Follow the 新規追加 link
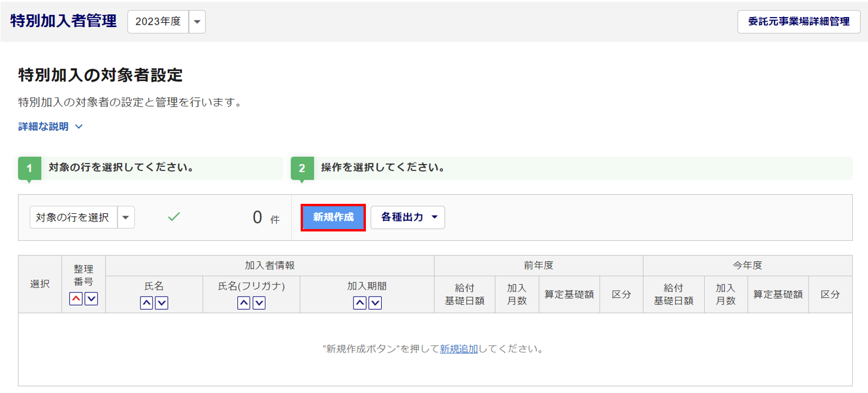This screenshot has width=868, height=393. [x=459, y=349]
